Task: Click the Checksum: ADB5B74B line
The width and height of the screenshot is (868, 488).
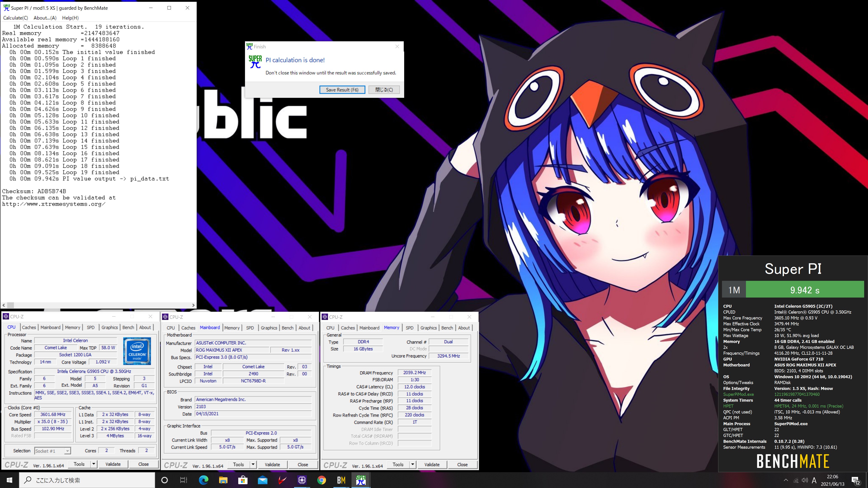Action: coord(34,191)
